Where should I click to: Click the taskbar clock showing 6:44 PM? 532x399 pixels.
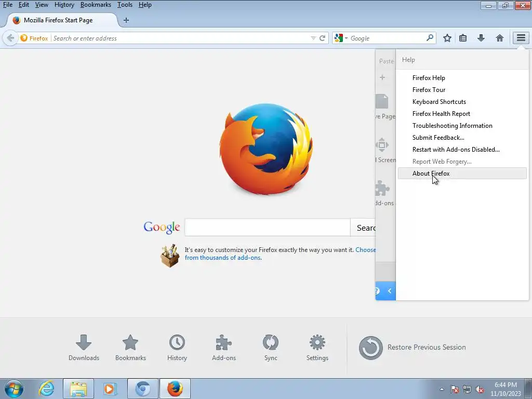pos(506,389)
